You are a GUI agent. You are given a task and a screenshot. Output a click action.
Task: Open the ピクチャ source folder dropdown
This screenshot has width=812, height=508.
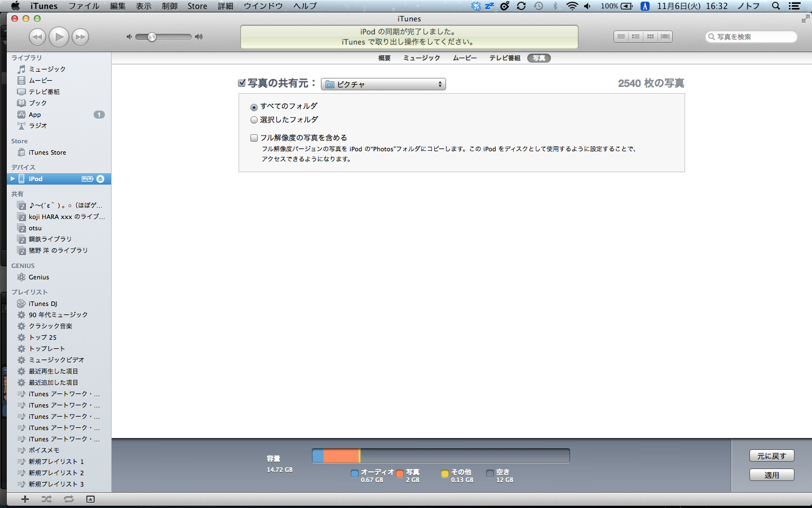(x=383, y=84)
